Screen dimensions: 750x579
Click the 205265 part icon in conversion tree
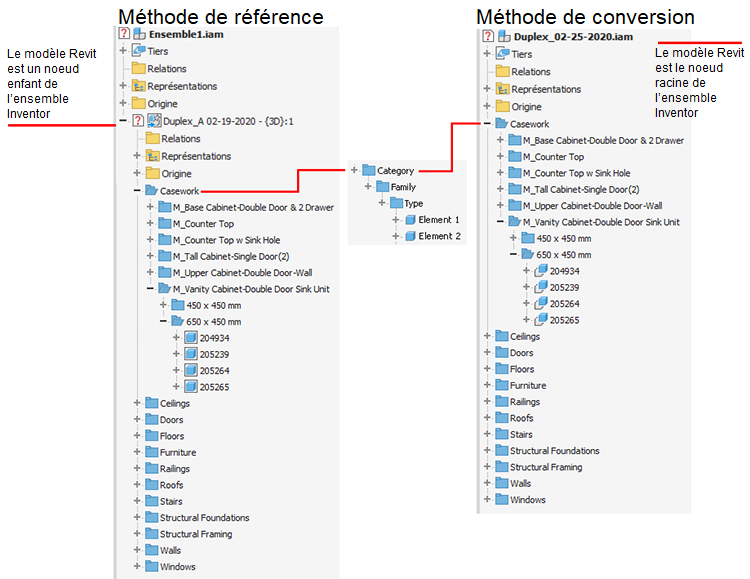click(x=540, y=319)
